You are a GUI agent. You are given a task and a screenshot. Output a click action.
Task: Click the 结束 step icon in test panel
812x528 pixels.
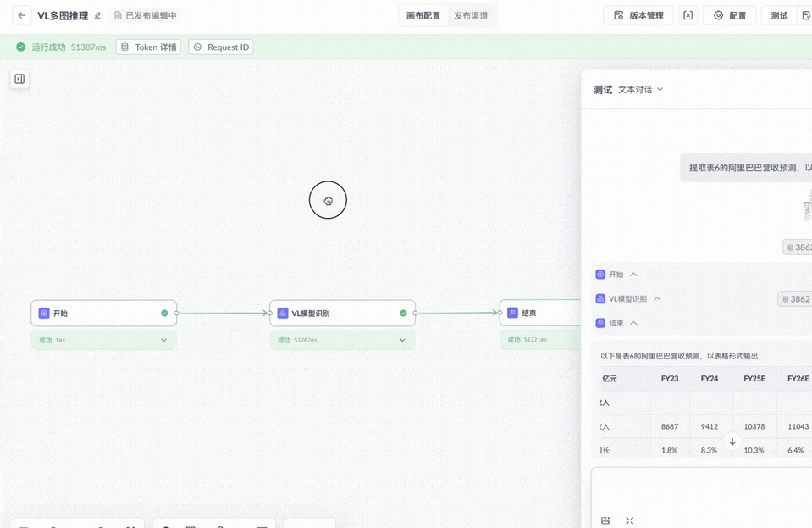pyautogui.click(x=600, y=323)
